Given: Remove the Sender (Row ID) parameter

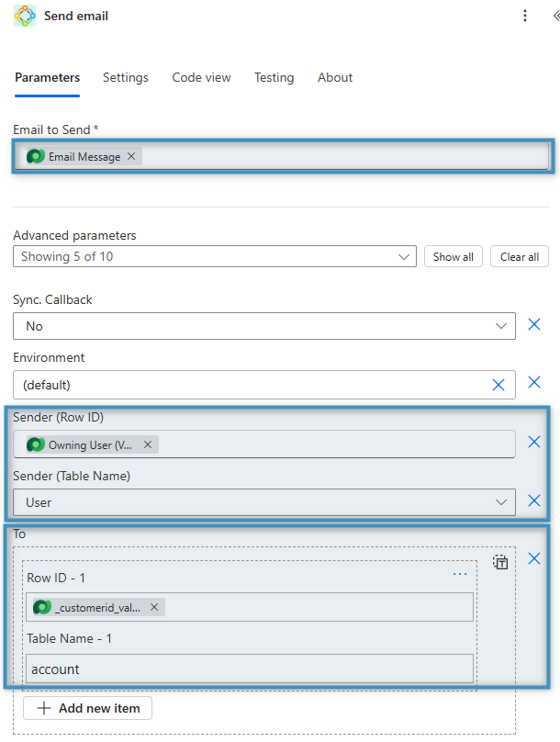Looking at the screenshot, I should point(534,442).
